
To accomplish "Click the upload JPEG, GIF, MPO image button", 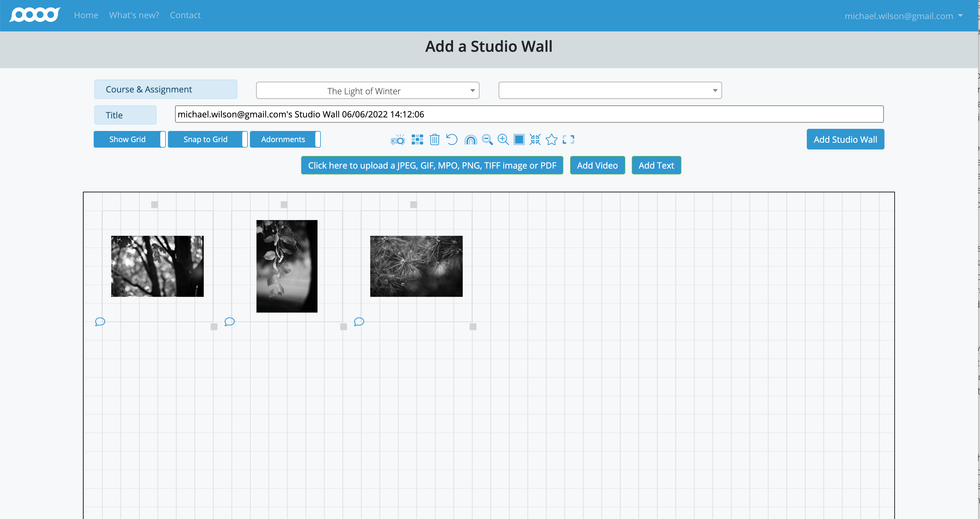I will click(x=432, y=166).
